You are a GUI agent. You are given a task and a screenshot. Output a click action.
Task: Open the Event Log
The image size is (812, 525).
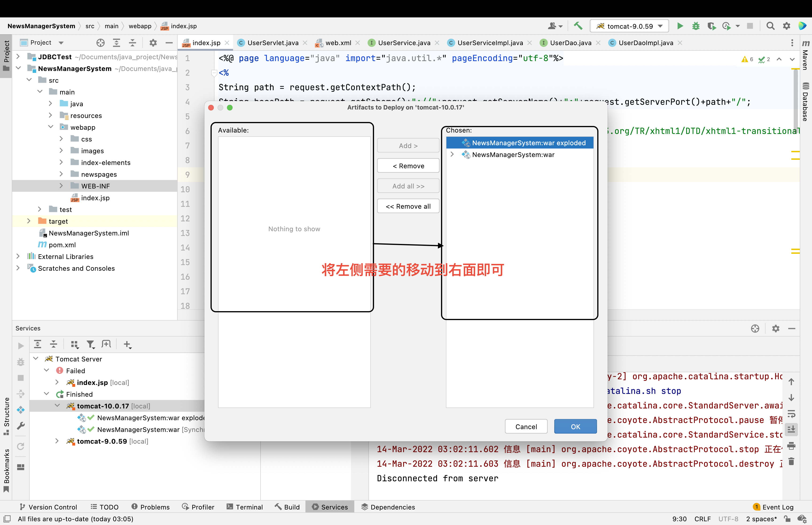click(773, 507)
